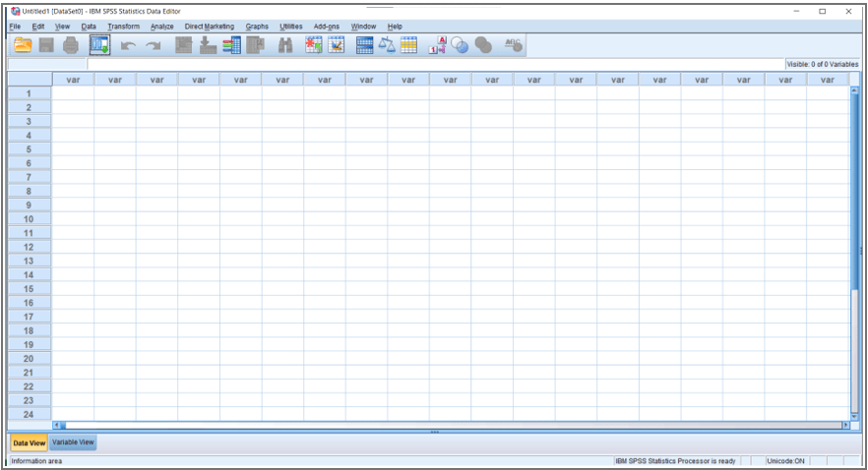Open the Help menu
The width and height of the screenshot is (868, 470).
click(x=395, y=27)
